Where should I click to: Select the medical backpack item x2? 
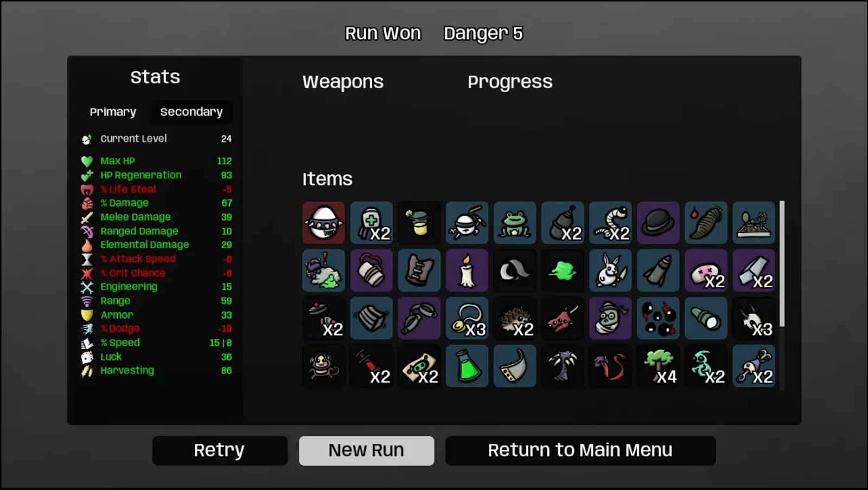[x=372, y=223]
